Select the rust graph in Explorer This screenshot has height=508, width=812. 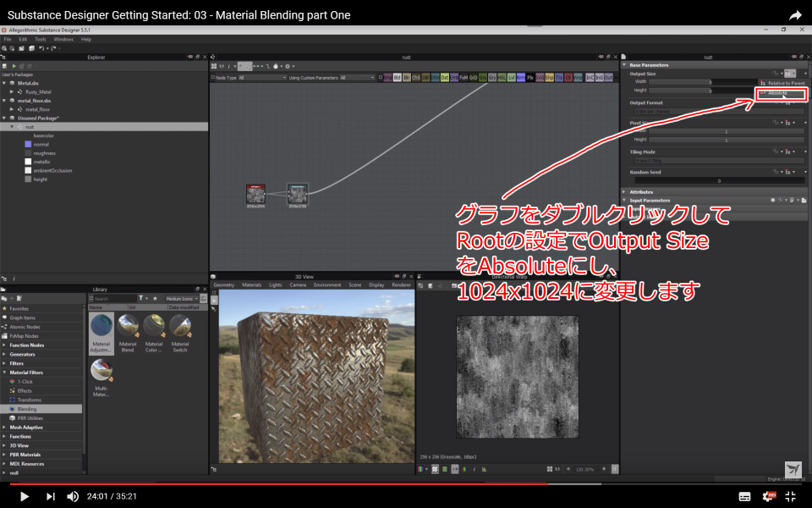pos(103,126)
